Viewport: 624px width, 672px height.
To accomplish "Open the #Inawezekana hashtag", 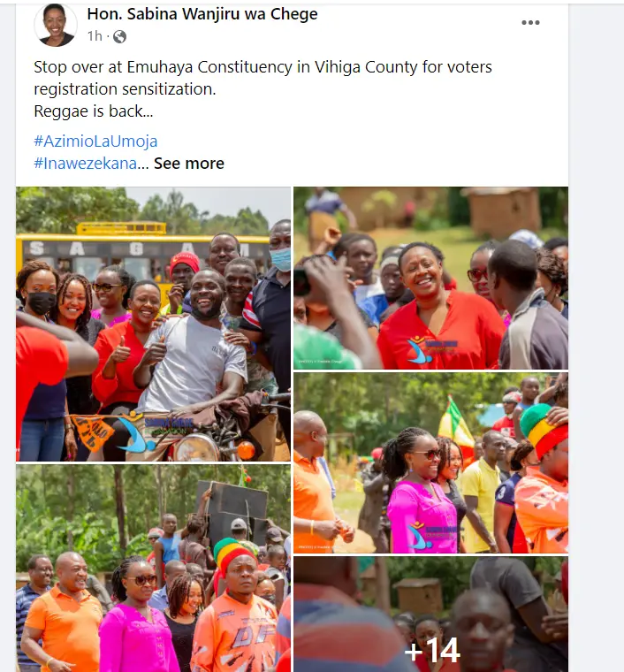I will point(85,164).
